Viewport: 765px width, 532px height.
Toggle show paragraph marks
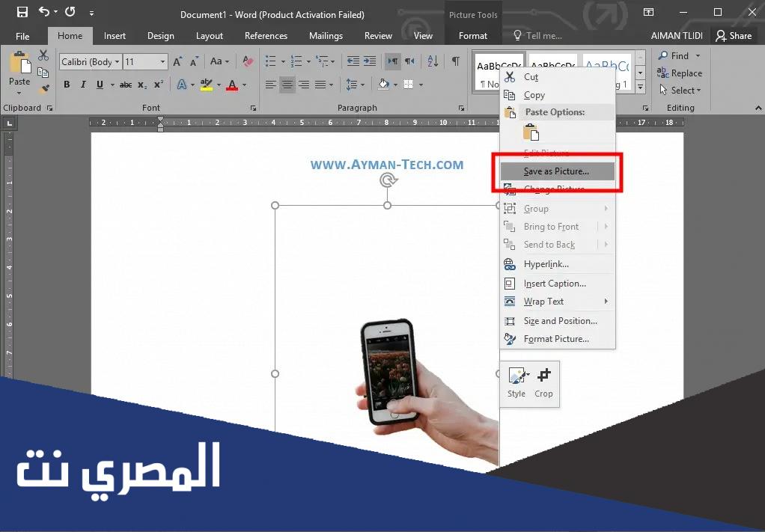coord(455,61)
